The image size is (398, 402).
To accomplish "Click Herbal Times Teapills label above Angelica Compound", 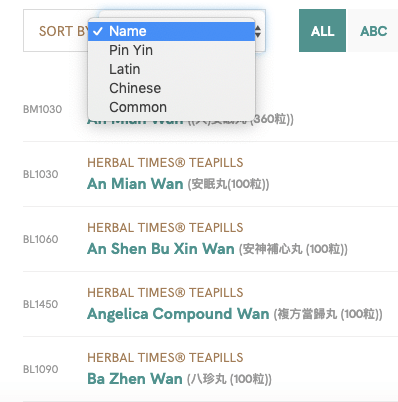I will (x=165, y=293).
